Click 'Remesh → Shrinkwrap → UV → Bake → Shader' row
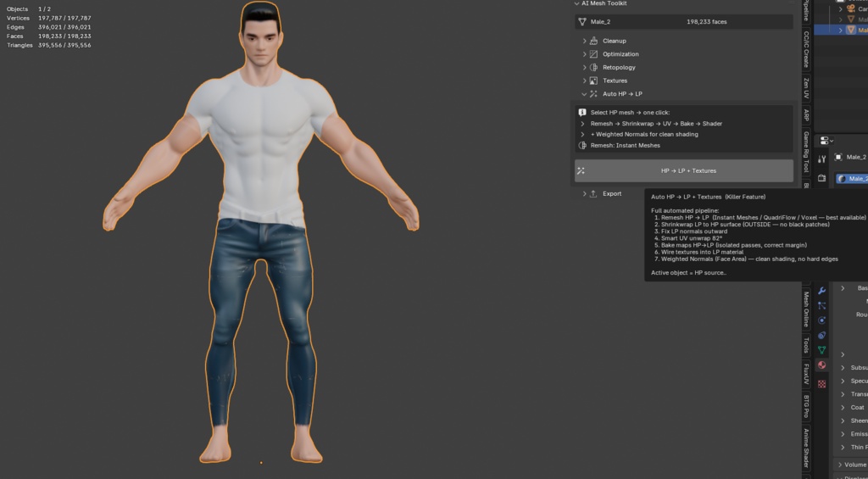 [x=656, y=124]
